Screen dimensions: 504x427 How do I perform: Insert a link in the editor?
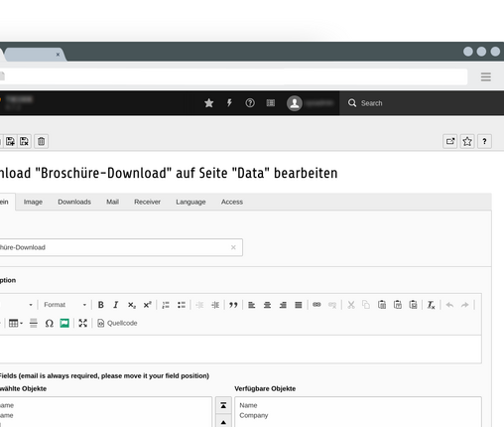(x=316, y=305)
